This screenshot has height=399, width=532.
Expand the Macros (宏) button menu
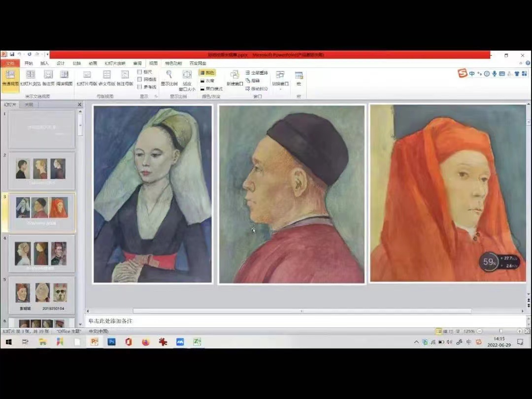point(299,79)
